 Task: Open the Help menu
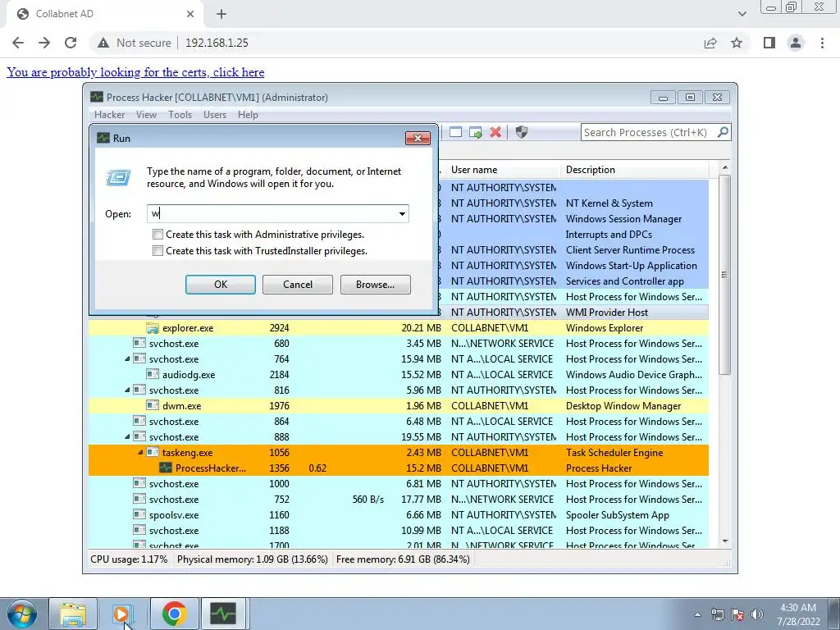point(248,115)
